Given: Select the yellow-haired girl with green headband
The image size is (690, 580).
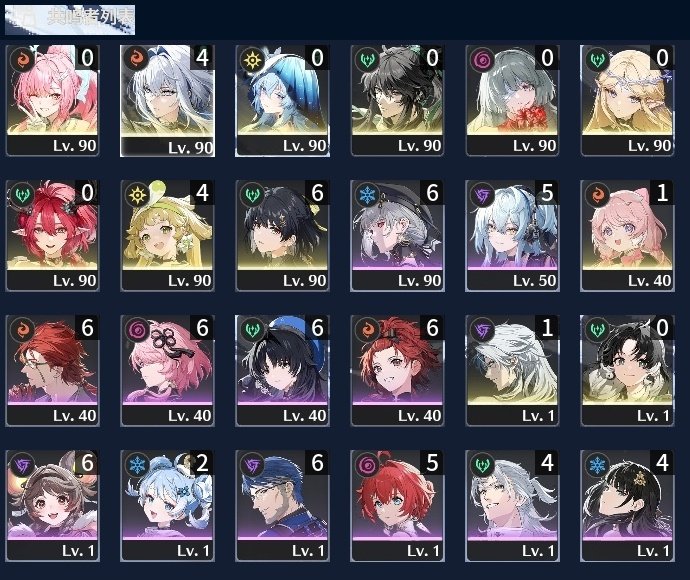Looking at the screenshot, I should coord(168,235).
